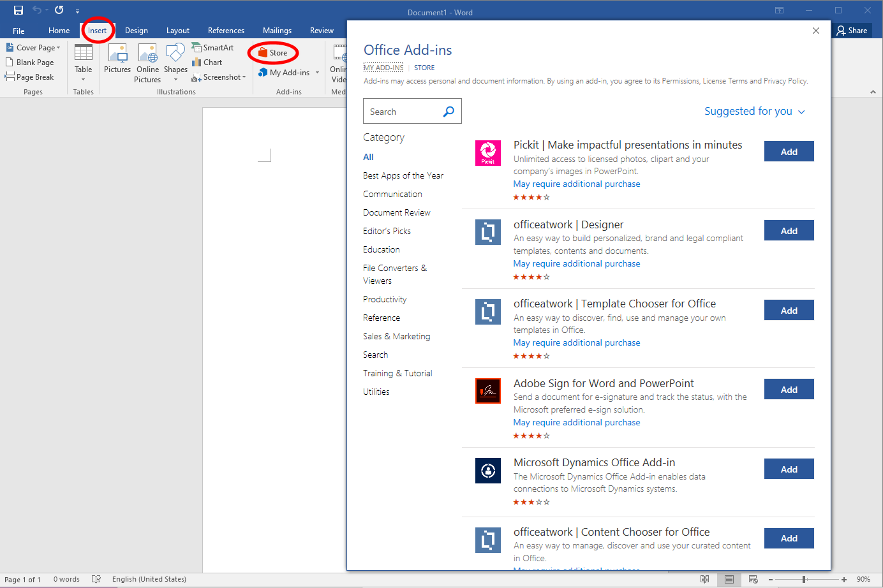Select the Reference category
883x588 pixels.
tap(382, 318)
